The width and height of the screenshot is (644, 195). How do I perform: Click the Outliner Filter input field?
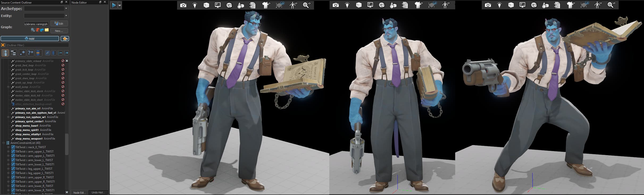(x=37, y=45)
